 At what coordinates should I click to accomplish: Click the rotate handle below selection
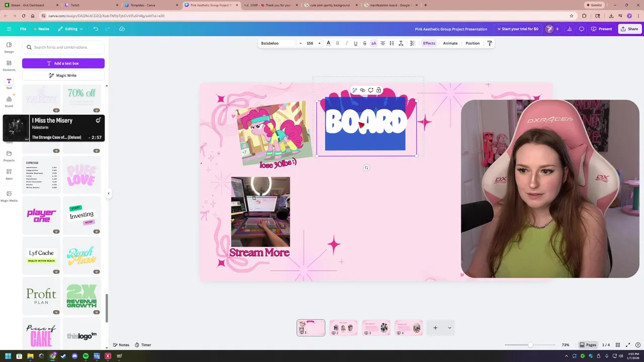[x=366, y=168]
